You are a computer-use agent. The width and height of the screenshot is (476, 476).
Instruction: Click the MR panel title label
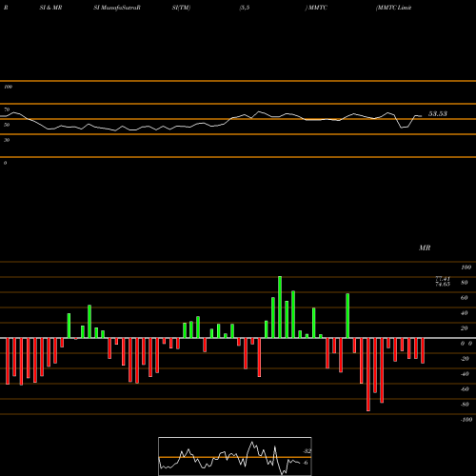coord(425,248)
